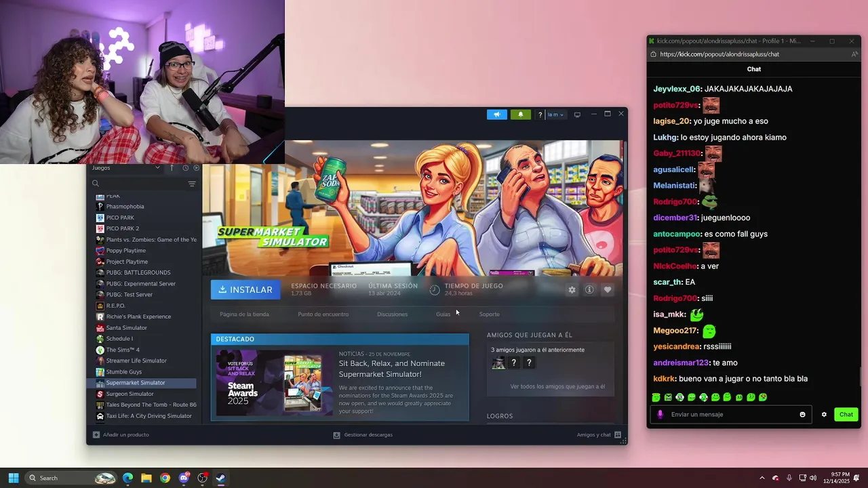Click the Streamer Life Simulator game icon
This screenshot has width=868, height=488.
[100, 361]
